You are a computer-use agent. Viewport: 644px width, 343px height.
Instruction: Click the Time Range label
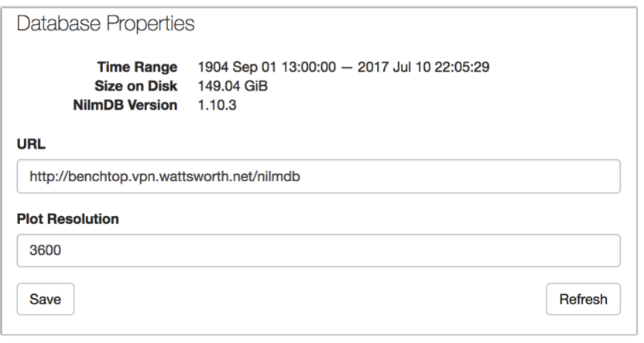[137, 67]
